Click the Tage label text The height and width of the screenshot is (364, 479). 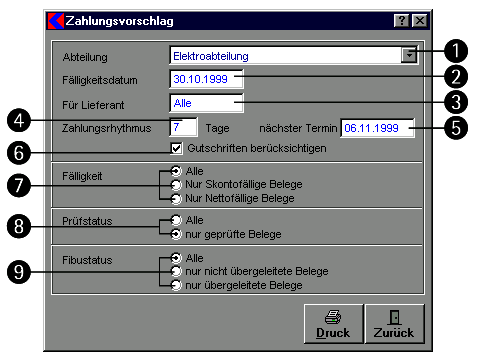pyautogui.click(x=217, y=128)
